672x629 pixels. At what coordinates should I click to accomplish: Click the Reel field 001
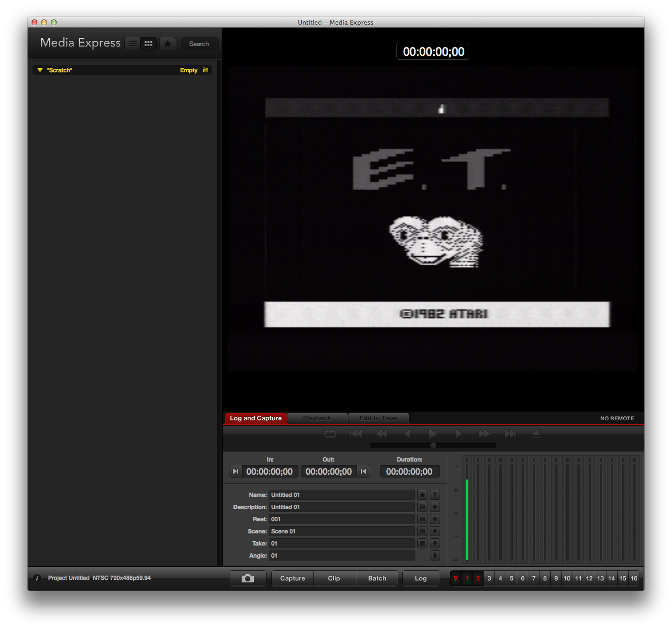(342, 519)
